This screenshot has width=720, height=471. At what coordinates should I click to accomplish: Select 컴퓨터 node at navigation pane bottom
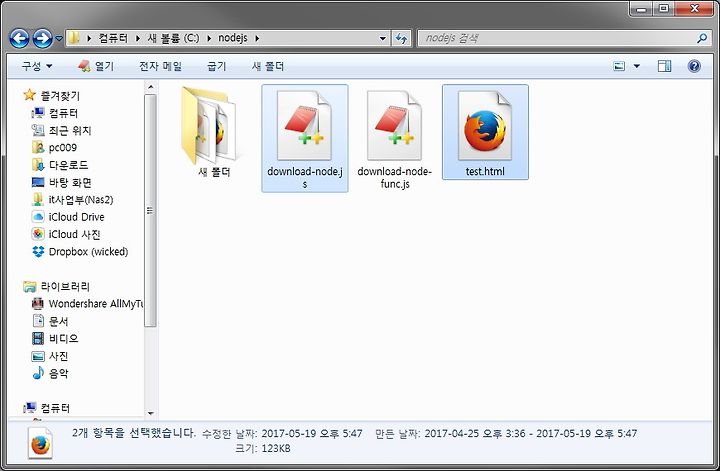point(55,408)
